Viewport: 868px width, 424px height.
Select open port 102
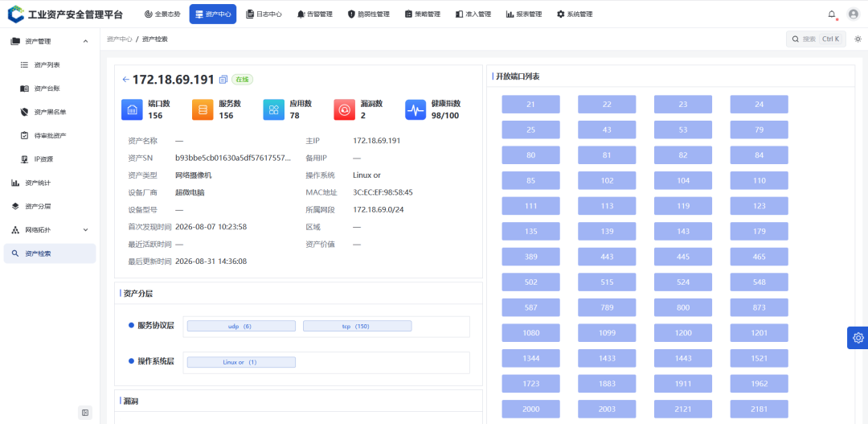(x=607, y=180)
